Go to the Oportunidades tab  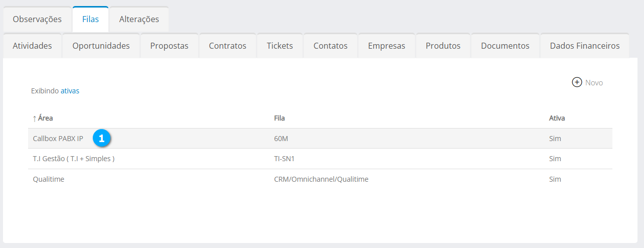101,46
